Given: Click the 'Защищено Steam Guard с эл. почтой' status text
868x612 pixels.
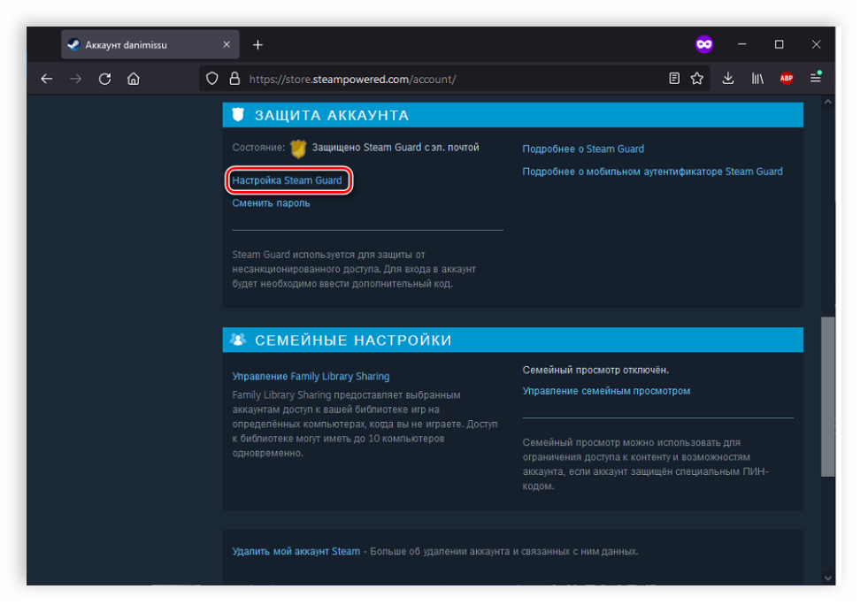Looking at the screenshot, I should 396,147.
